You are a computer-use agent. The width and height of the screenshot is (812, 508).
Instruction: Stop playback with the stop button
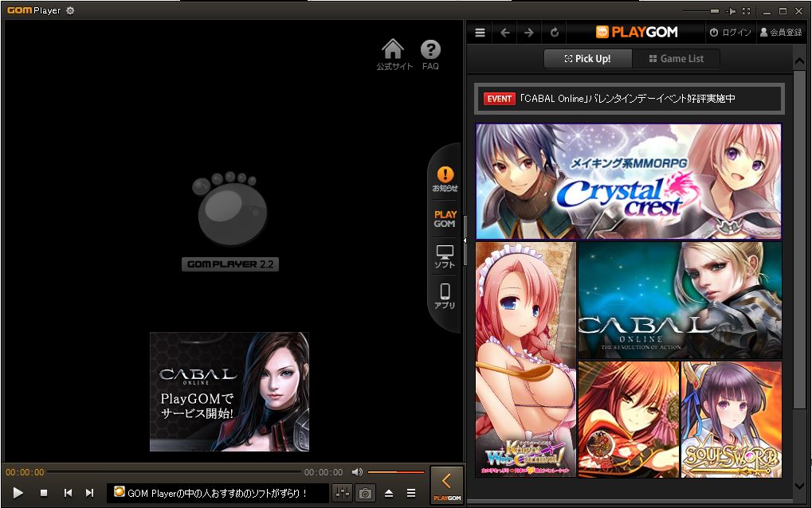click(x=44, y=493)
